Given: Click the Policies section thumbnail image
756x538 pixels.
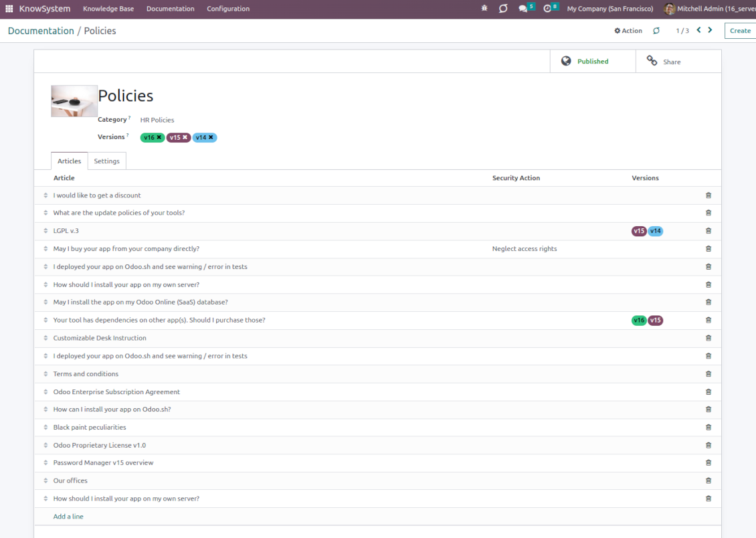Looking at the screenshot, I should 74,101.
